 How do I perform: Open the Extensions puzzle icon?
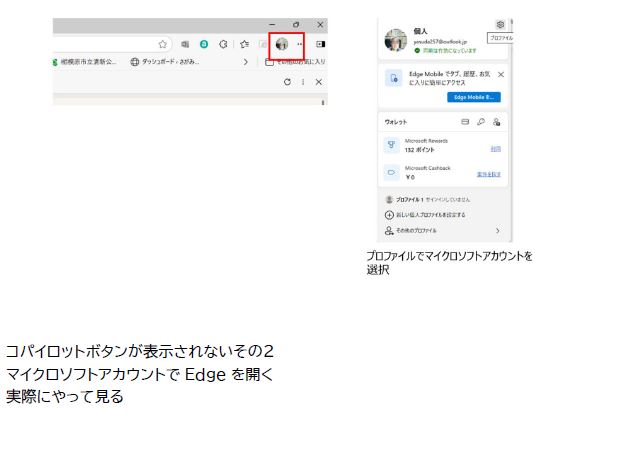223,44
